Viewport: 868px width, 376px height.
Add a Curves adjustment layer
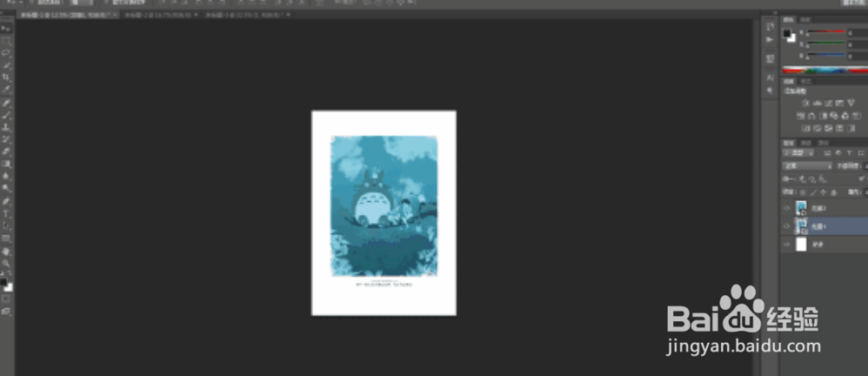click(828, 103)
